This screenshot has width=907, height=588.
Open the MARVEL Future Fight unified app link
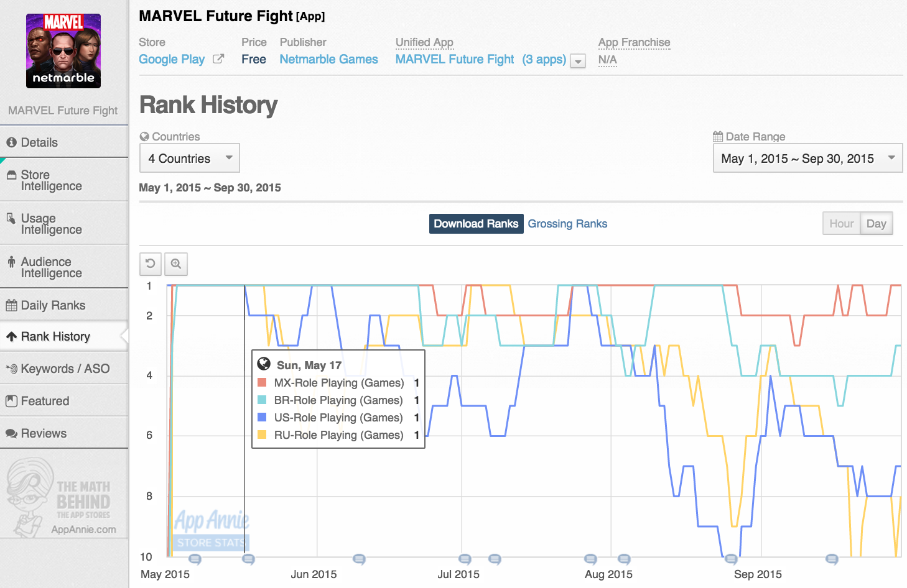455,59
